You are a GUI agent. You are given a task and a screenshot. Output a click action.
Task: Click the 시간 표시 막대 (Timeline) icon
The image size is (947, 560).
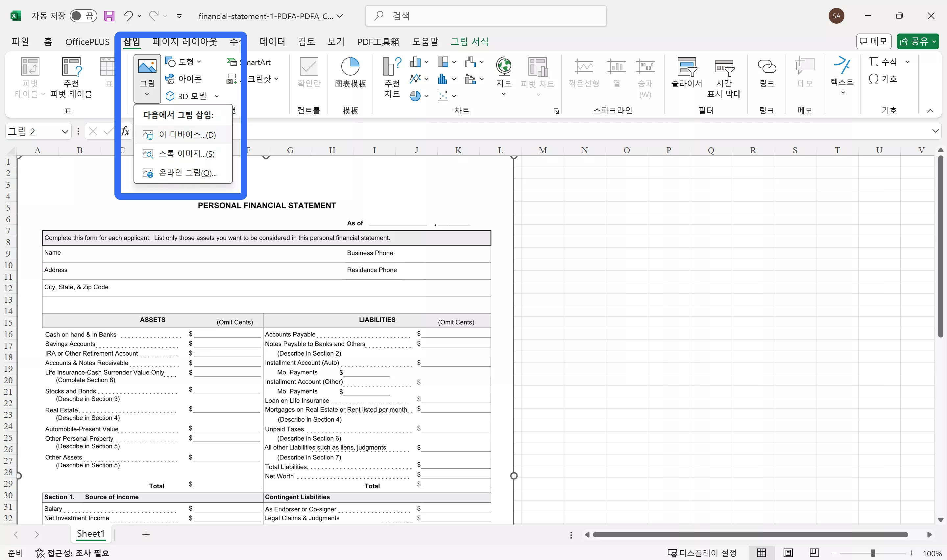[724, 77]
